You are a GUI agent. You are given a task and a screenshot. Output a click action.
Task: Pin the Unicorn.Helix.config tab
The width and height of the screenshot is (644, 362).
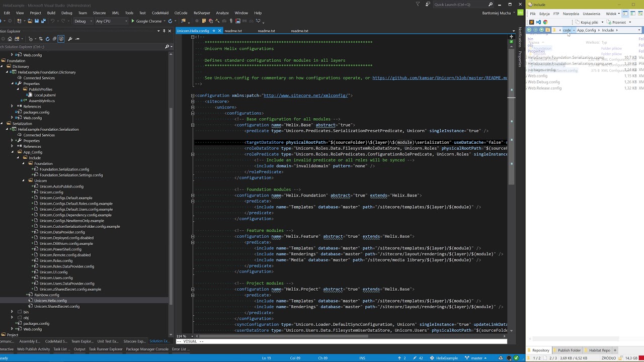point(213,31)
